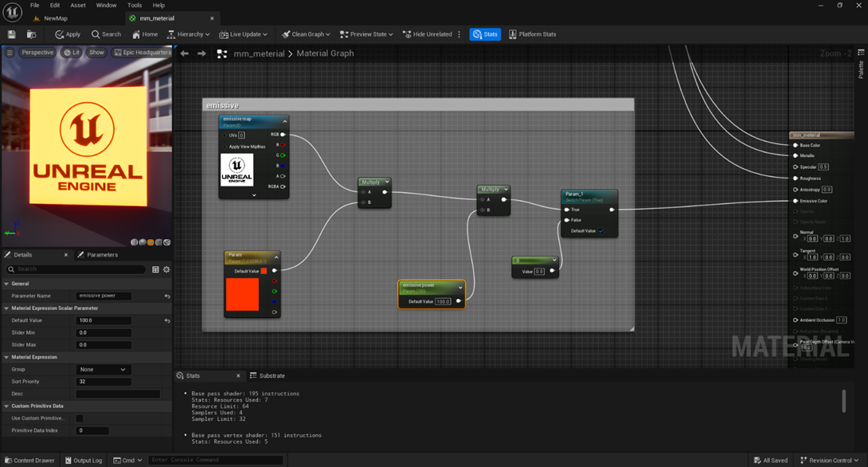Click Hide Unrelated nodes icon

click(x=408, y=34)
